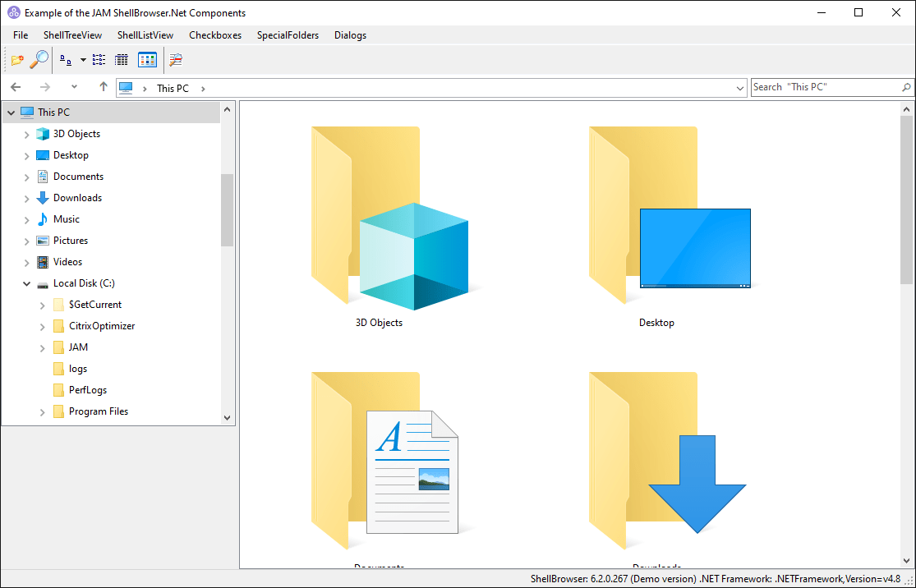Select Downloads in the folder tree

(x=77, y=198)
